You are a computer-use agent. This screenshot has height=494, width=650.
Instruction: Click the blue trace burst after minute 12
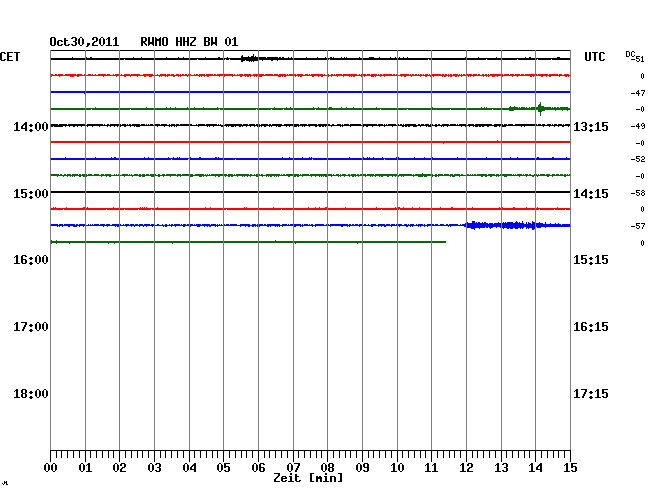click(x=504, y=225)
